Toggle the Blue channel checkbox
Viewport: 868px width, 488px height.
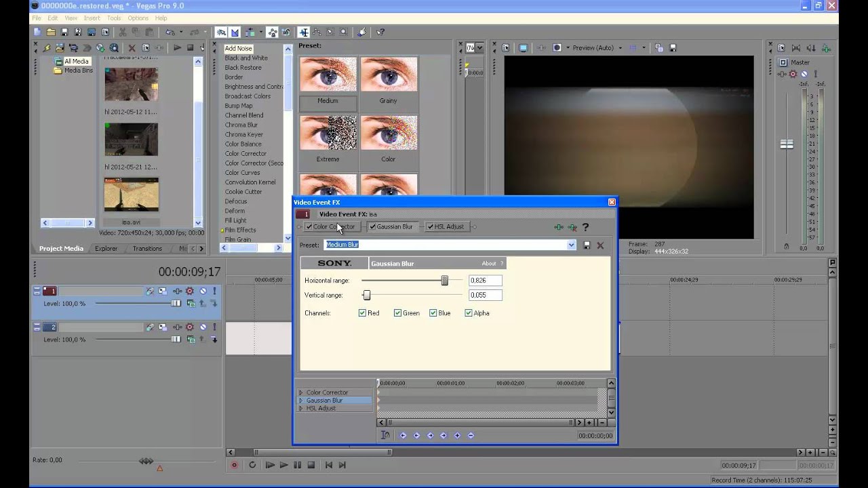tap(433, 313)
